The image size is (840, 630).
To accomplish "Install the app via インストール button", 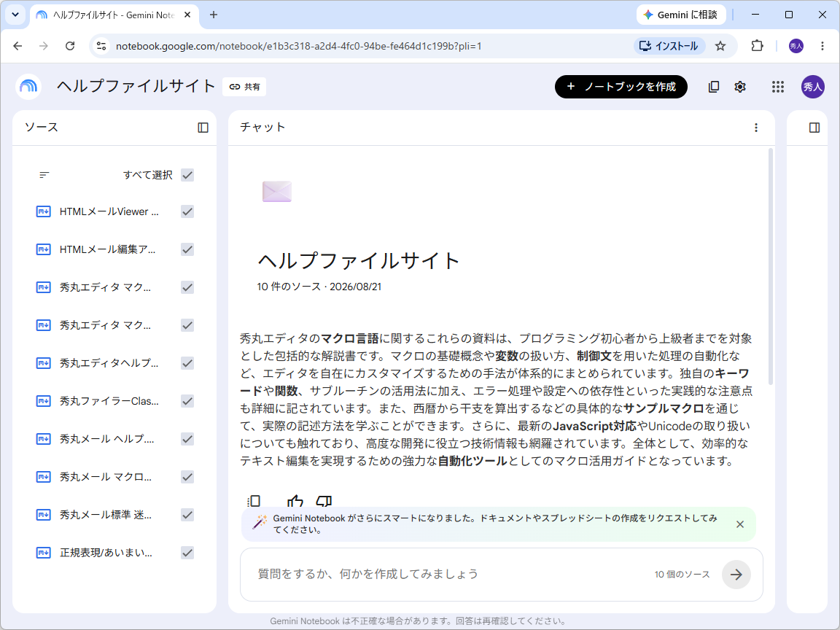I will (669, 46).
